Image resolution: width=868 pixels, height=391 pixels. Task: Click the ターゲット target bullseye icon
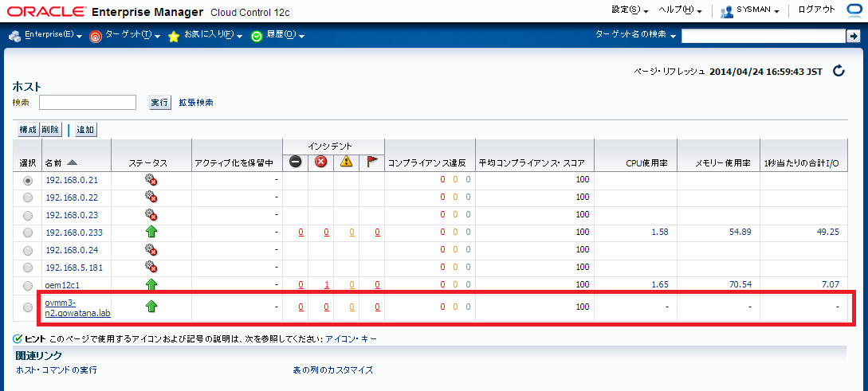(96, 36)
